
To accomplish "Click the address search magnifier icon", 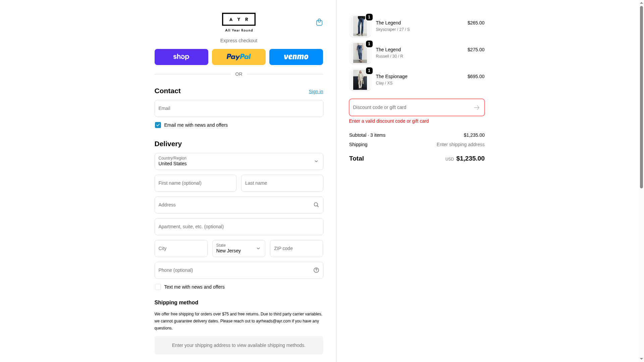I will (316, 205).
